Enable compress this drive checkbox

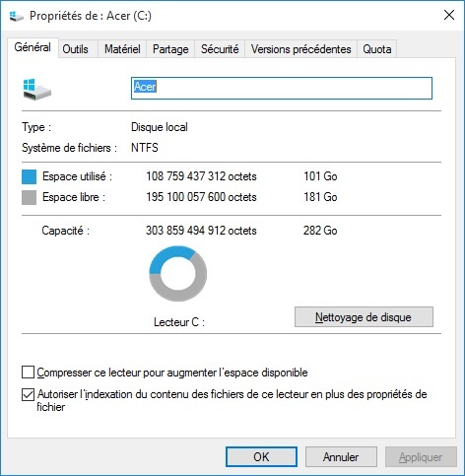pos(28,373)
